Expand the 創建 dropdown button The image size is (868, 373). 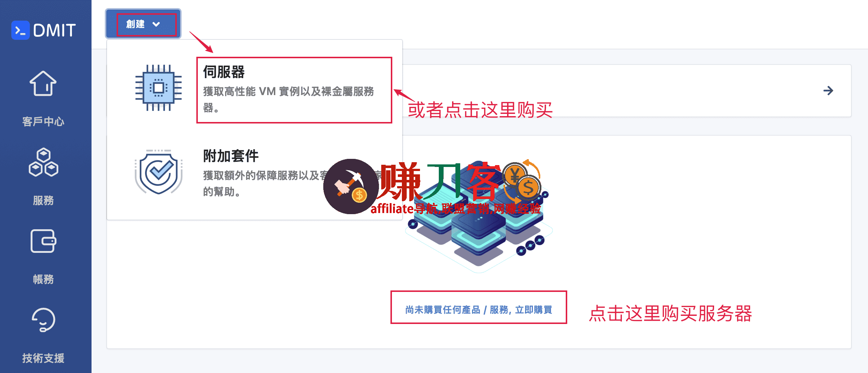(143, 24)
